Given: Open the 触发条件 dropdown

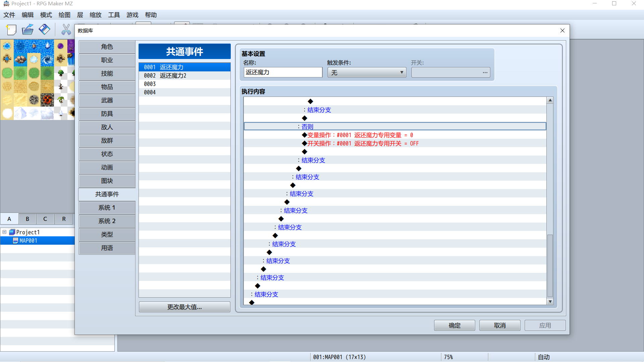Looking at the screenshot, I should (367, 72).
